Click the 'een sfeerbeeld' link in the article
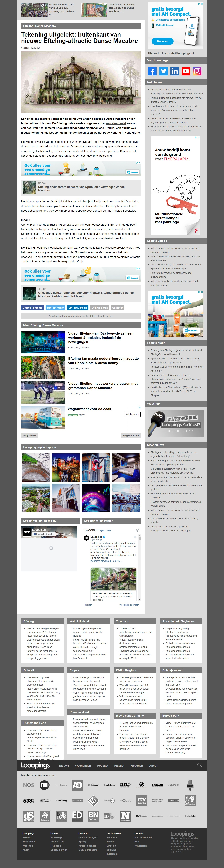The image size is (224, 868). coord(116,123)
